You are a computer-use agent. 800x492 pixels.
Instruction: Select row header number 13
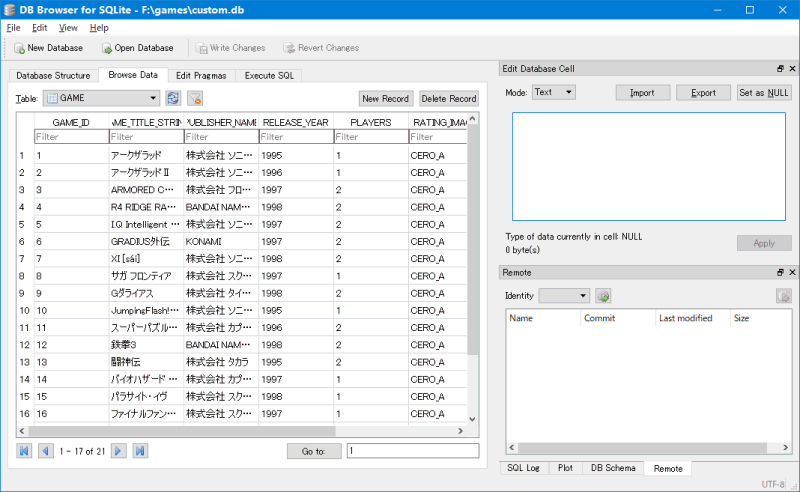point(24,362)
